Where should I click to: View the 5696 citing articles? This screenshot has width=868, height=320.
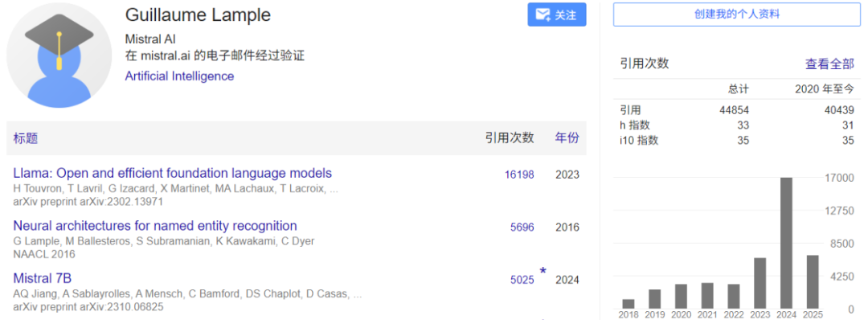522,228
